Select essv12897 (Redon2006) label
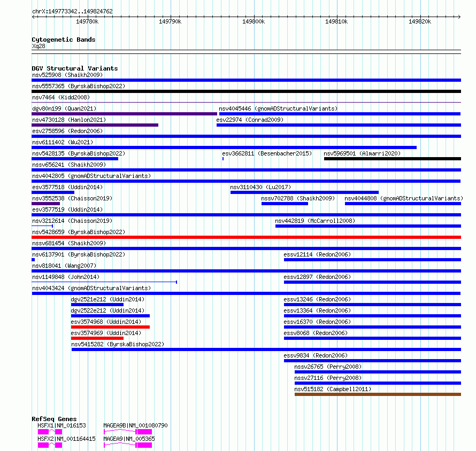This screenshot has width=476, height=451. (x=317, y=277)
